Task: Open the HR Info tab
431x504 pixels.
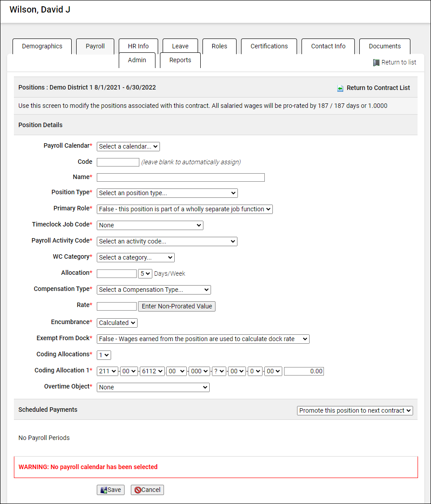Action: click(138, 46)
